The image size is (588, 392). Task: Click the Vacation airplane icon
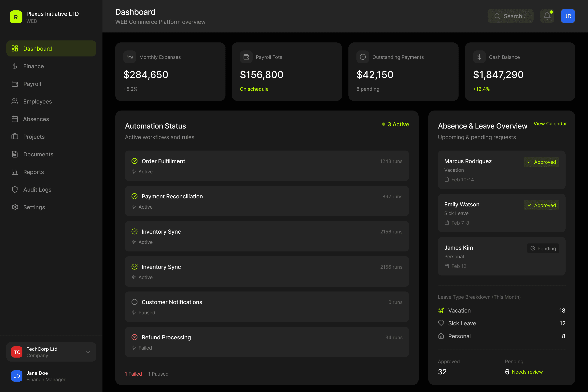pos(441,311)
